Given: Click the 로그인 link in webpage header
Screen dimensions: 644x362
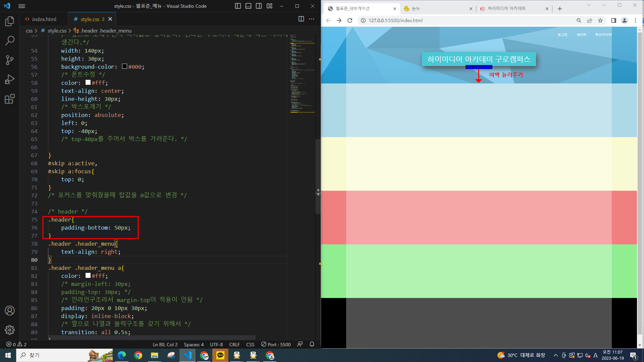Looking at the screenshot, I should pyautogui.click(x=562, y=35).
